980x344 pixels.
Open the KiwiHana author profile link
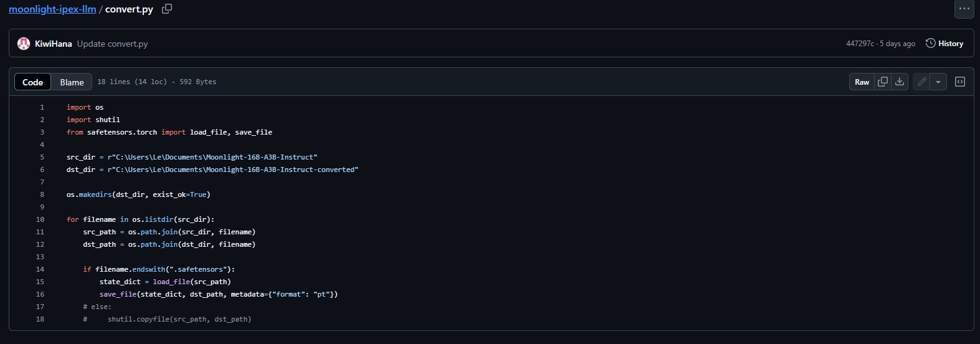(x=53, y=44)
